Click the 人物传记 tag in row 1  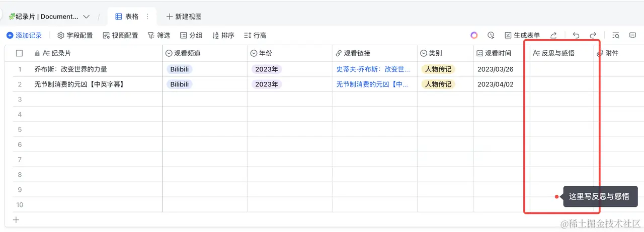(x=438, y=69)
